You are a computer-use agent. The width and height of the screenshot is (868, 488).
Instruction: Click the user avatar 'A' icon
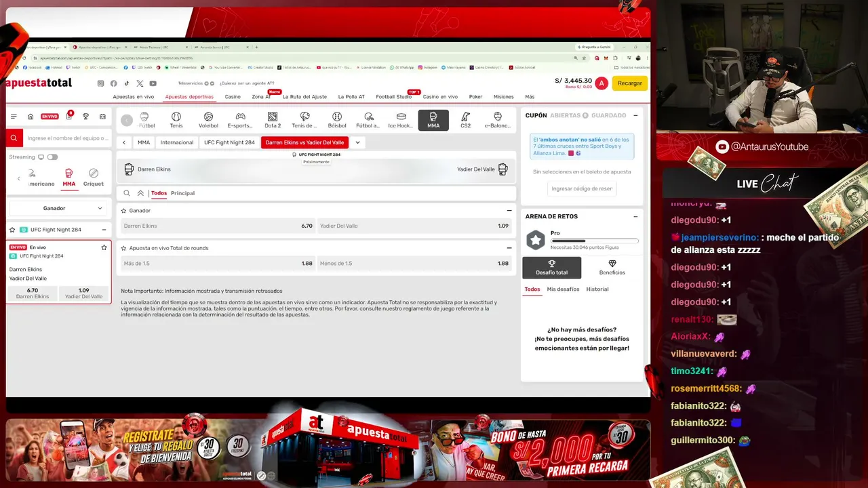tap(601, 83)
